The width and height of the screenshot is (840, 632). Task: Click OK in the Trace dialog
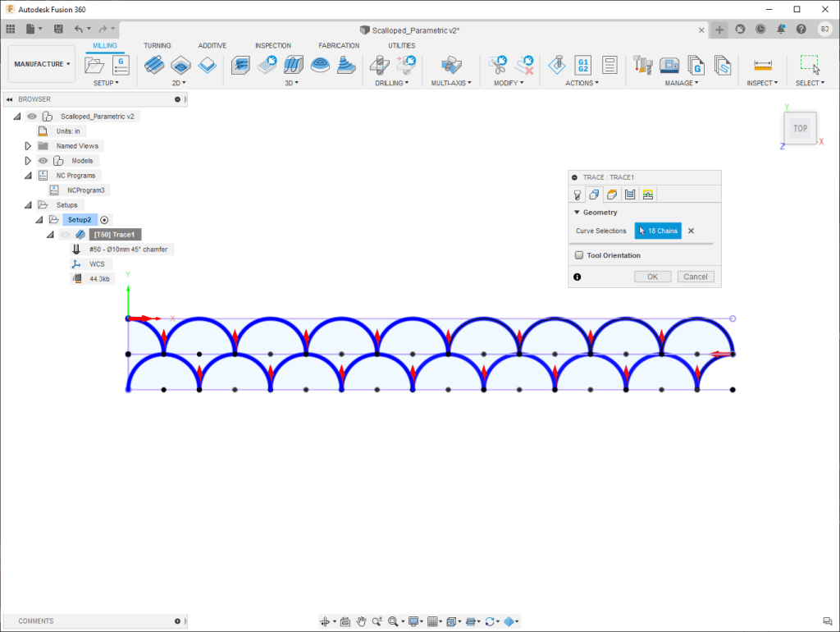click(x=652, y=277)
